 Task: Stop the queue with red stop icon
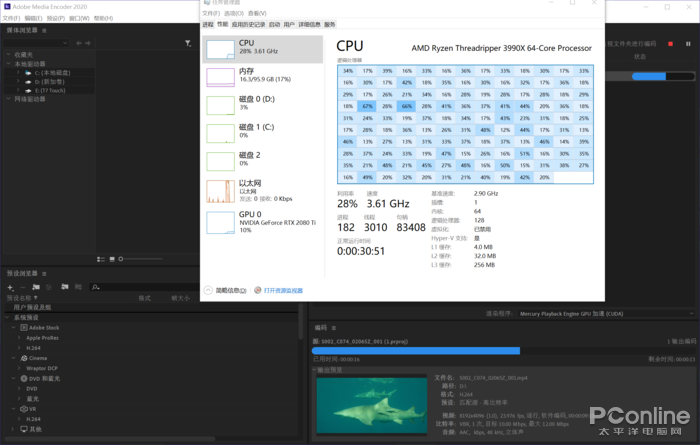[x=670, y=44]
